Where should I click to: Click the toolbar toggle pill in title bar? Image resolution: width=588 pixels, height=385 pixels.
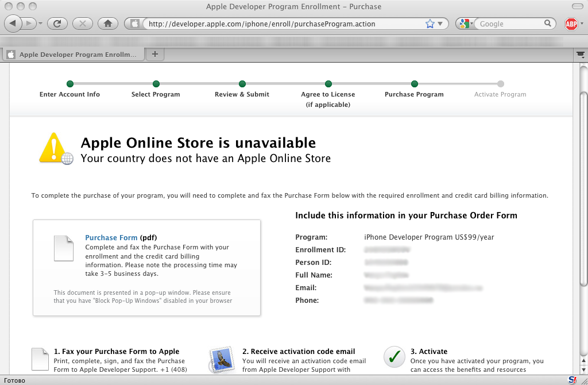(577, 6)
